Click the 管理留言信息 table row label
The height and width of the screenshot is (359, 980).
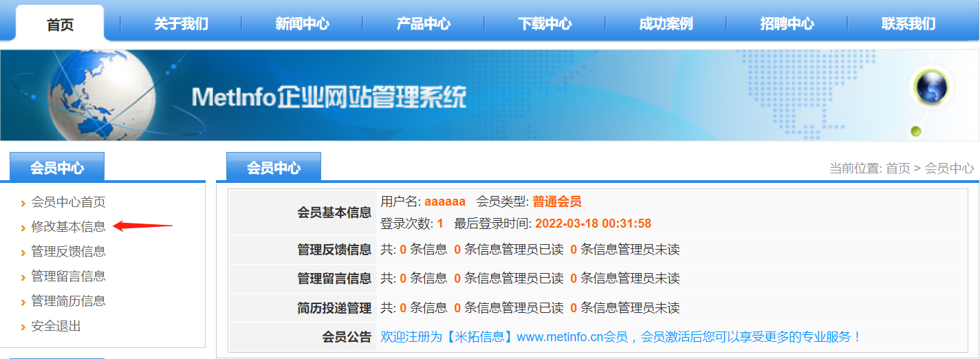coord(334,279)
